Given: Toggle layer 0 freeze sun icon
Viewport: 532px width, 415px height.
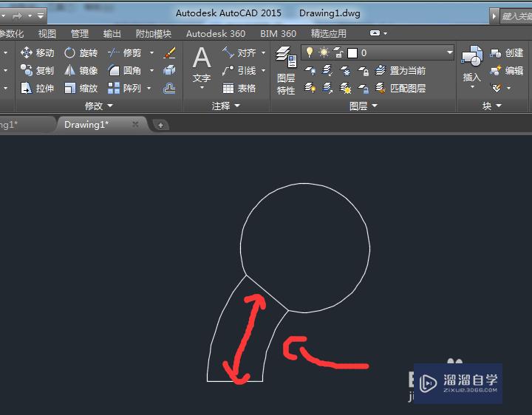Looking at the screenshot, I should (324, 52).
